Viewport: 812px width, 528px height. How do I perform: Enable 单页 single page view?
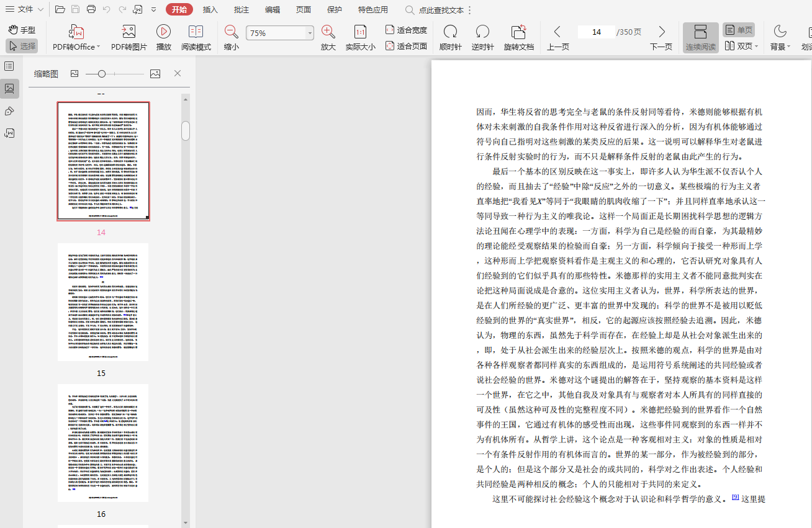point(738,30)
